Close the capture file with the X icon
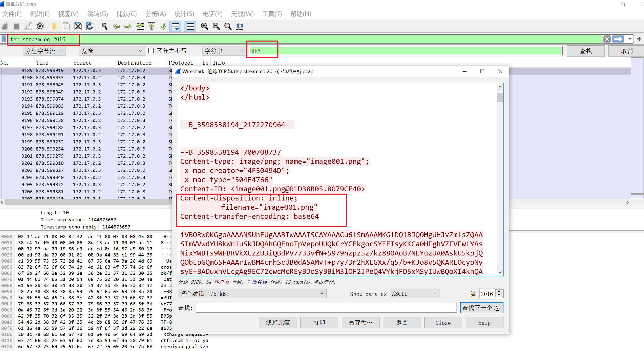The width and height of the screenshot is (644, 351). pos(78,26)
